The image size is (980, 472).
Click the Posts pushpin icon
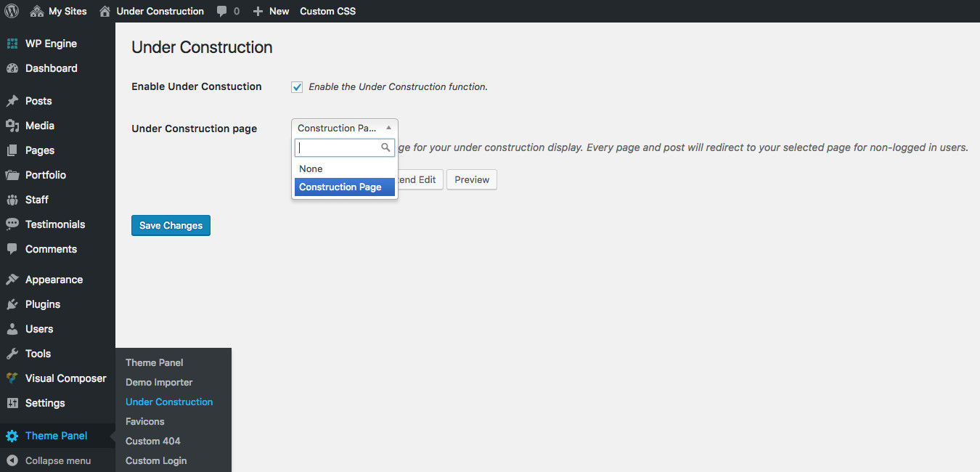pyautogui.click(x=12, y=101)
